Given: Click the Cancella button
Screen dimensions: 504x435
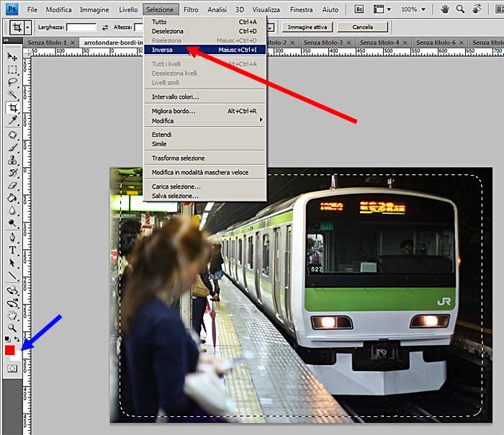Looking at the screenshot, I should (x=362, y=27).
